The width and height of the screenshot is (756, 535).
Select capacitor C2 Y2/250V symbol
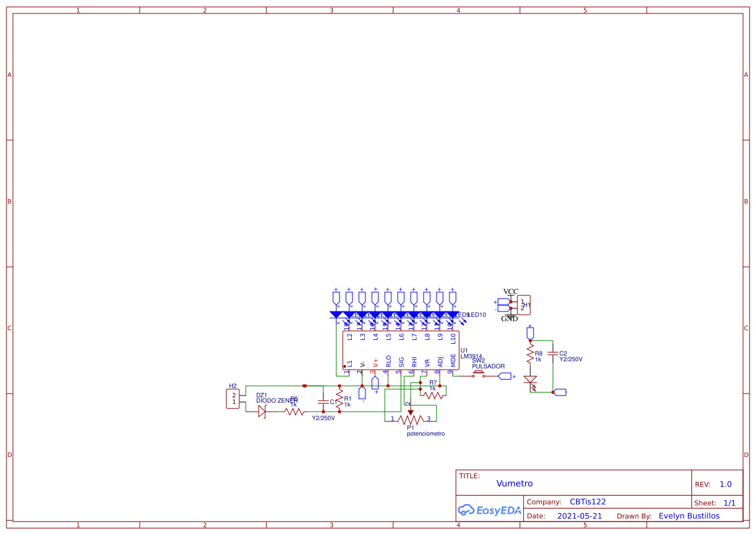point(552,354)
